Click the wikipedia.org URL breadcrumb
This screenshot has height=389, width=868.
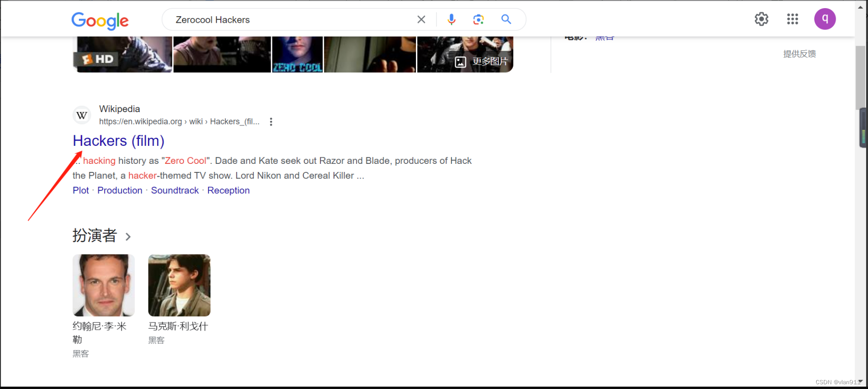pyautogui.click(x=179, y=122)
